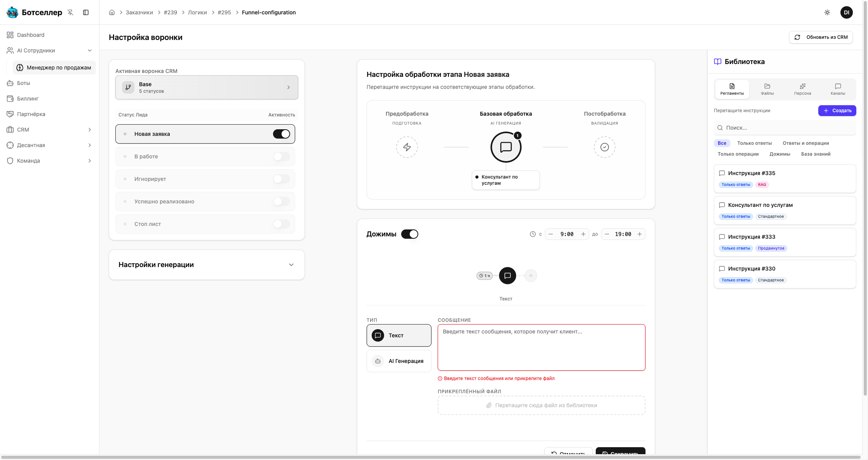Turn off the Дожимы switch
Viewport: 868px width, 460px height.
[409, 234]
